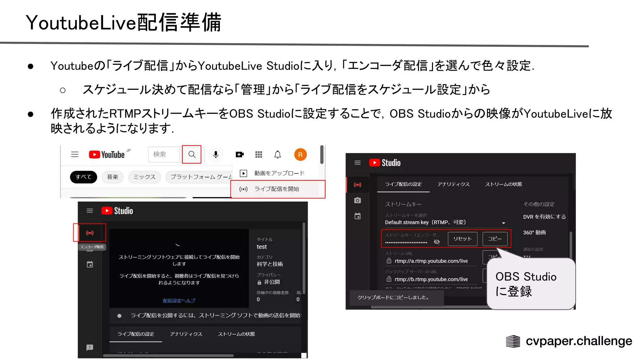Image resolution: width=644 pixels, height=362 pixels.
Task: Click horizontal scrollbar in lower-left Studio
Action: (x=169, y=356)
